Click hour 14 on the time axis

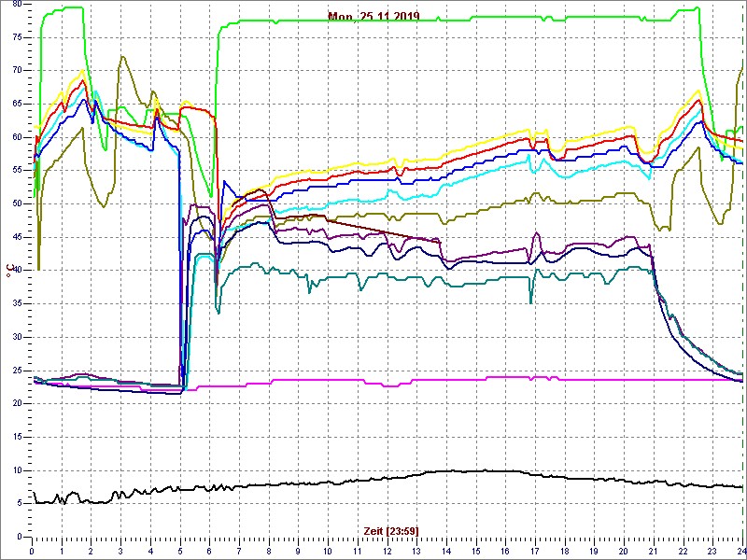(x=446, y=552)
